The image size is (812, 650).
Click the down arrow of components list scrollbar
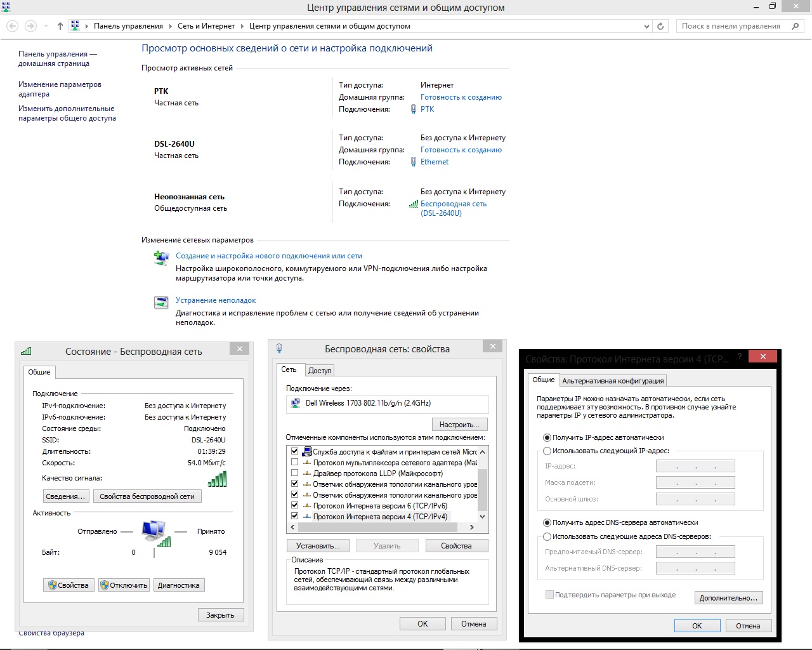tap(482, 517)
